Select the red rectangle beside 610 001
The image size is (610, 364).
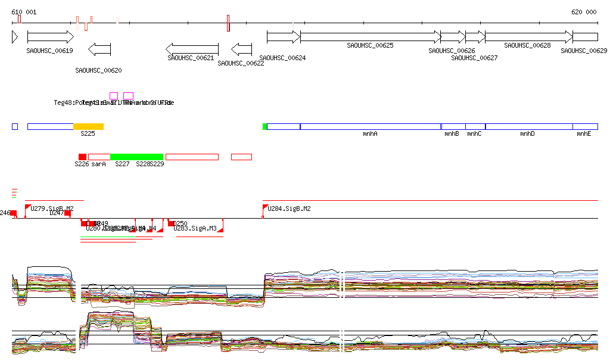pyautogui.click(x=20, y=19)
